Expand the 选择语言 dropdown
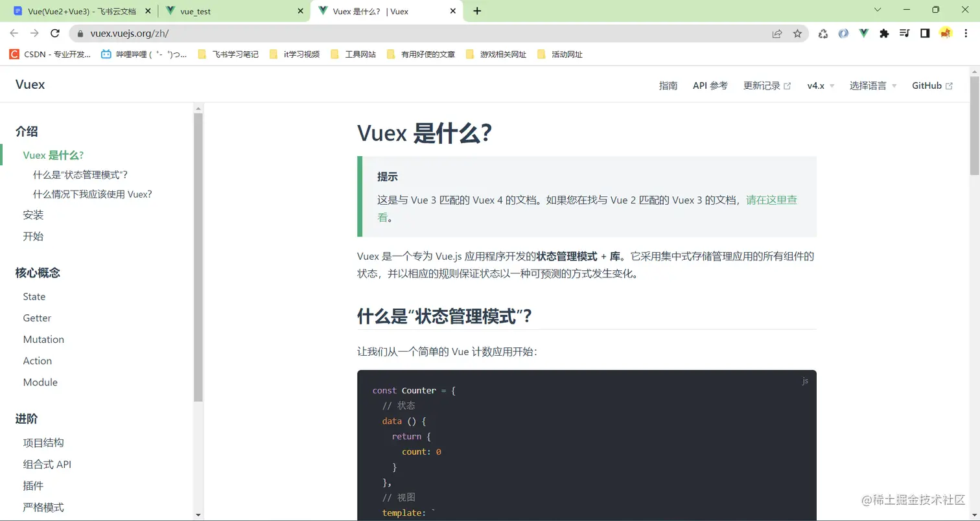This screenshot has width=980, height=521. 873,86
